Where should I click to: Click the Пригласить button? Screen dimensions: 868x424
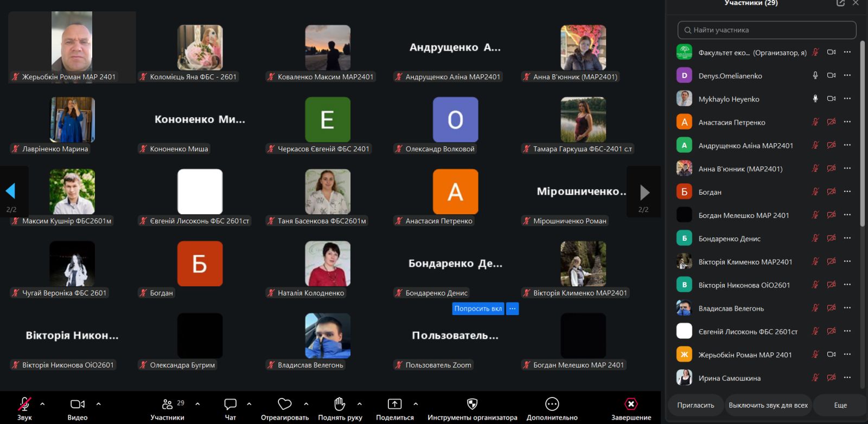[x=695, y=405]
